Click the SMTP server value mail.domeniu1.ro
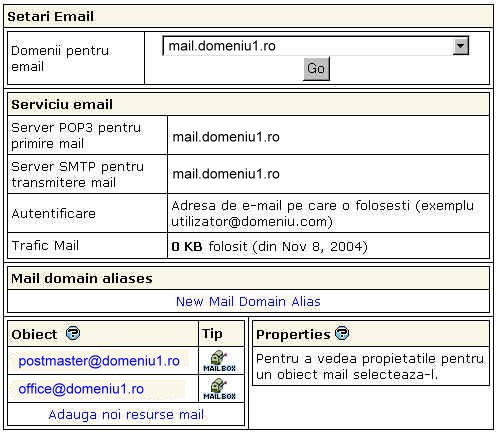 [226, 174]
